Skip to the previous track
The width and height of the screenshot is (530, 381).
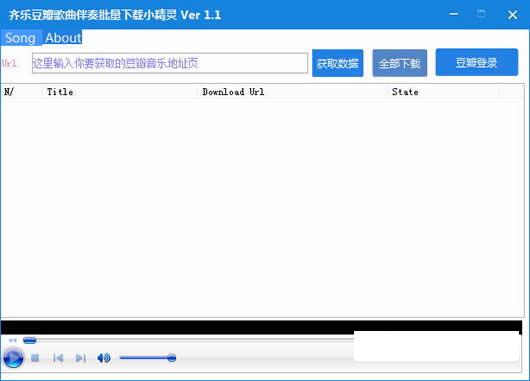coord(58,358)
